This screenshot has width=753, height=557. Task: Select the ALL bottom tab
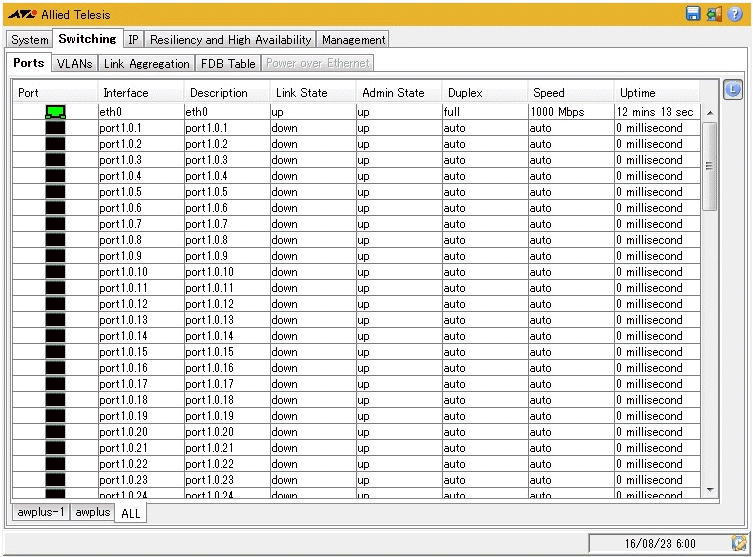[x=131, y=513]
